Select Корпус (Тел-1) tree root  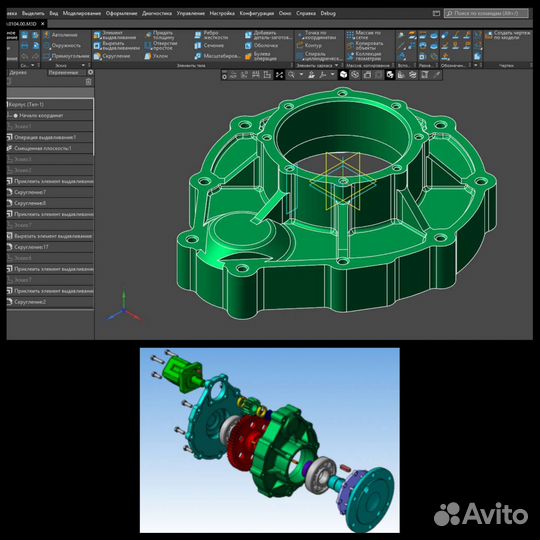50,104
